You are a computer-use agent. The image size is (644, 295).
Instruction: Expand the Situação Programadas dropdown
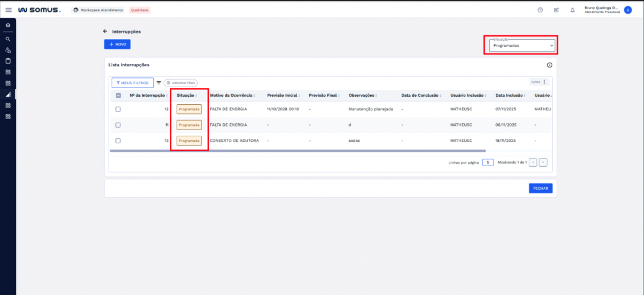pyautogui.click(x=520, y=45)
